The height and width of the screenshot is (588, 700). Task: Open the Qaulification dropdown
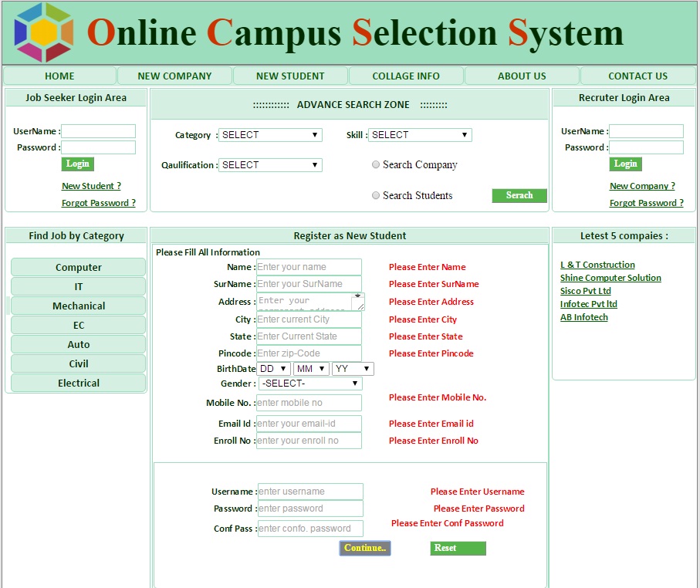point(270,165)
